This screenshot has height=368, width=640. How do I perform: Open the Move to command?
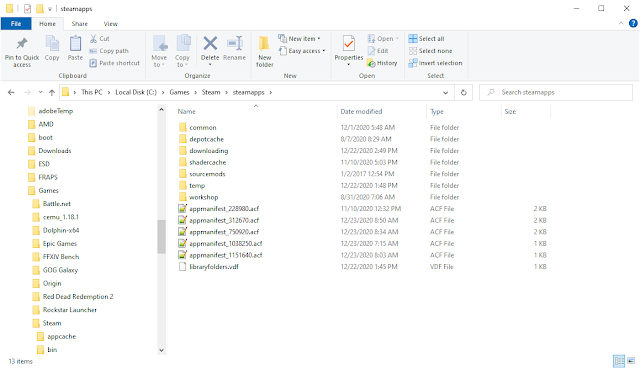click(159, 51)
